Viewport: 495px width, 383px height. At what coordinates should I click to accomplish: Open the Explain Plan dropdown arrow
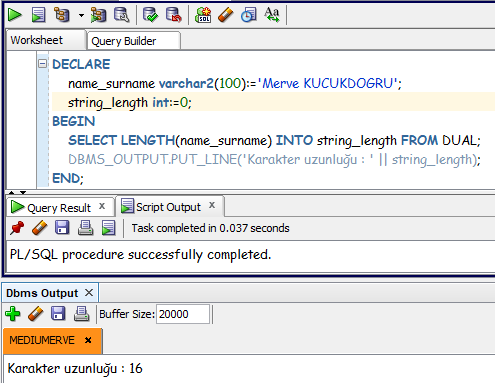tap(81, 15)
